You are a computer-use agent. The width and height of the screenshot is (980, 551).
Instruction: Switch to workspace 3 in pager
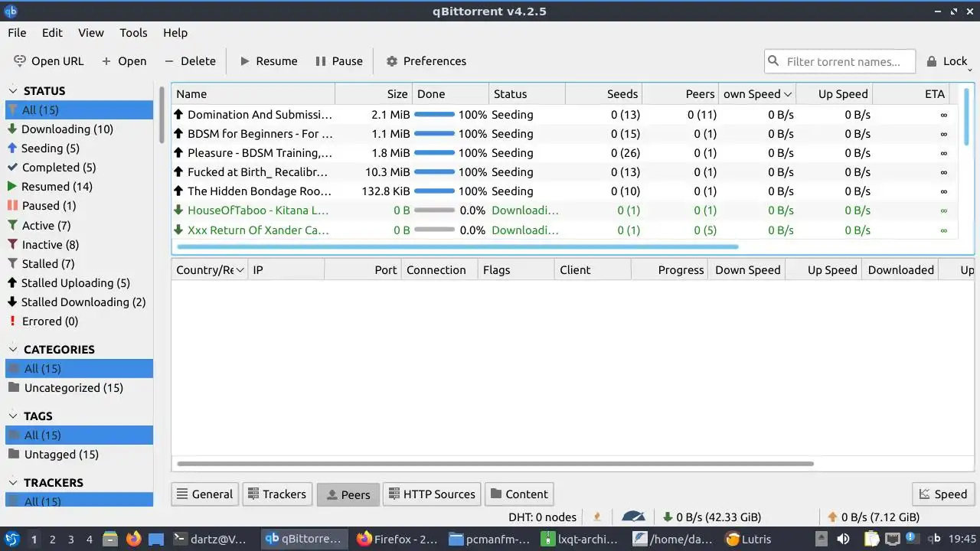coord(71,539)
